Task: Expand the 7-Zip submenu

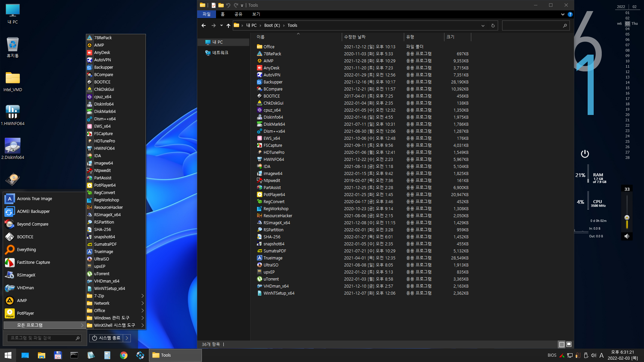Action: click(116, 296)
